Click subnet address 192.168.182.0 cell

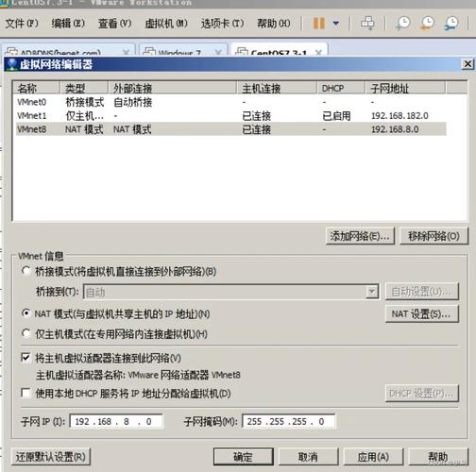pyautogui.click(x=399, y=116)
